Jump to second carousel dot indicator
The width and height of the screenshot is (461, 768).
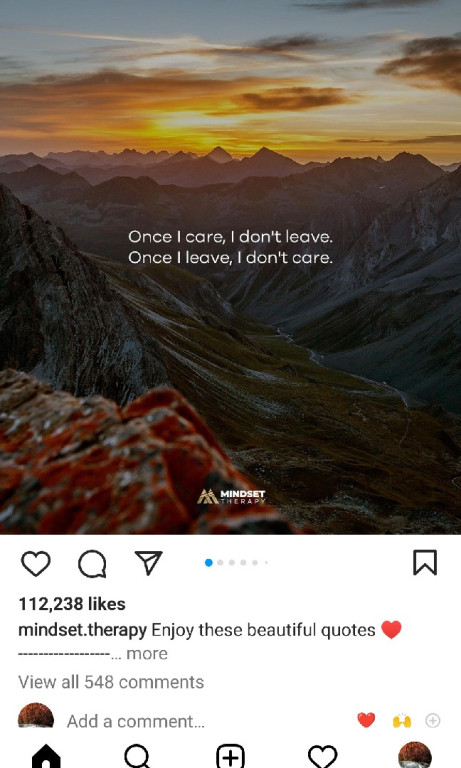220,563
